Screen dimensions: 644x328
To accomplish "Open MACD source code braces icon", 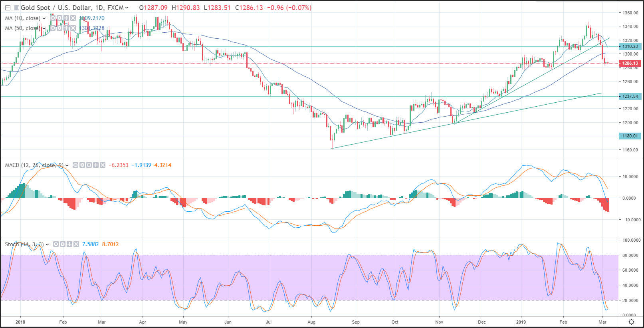I will 89,165.
